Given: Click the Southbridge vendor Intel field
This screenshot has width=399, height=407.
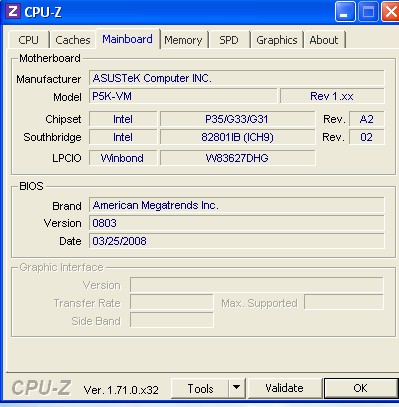Looking at the screenshot, I should point(123,137).
